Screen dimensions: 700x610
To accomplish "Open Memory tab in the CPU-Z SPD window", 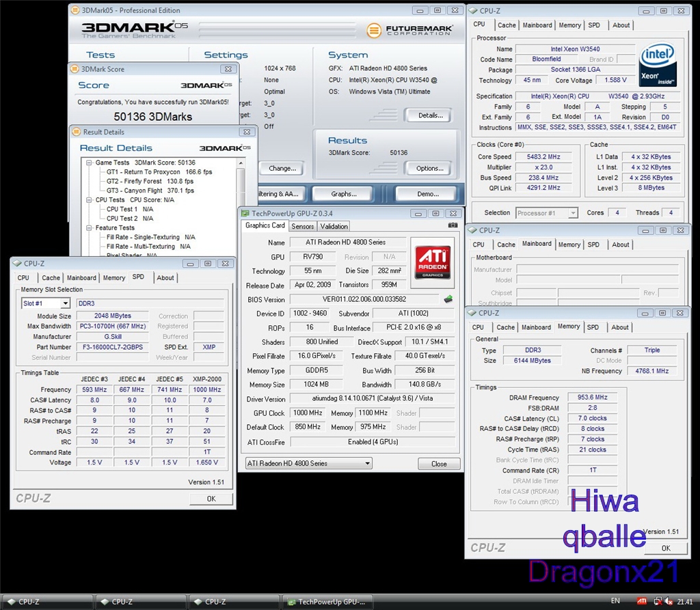I will (114, 278).
